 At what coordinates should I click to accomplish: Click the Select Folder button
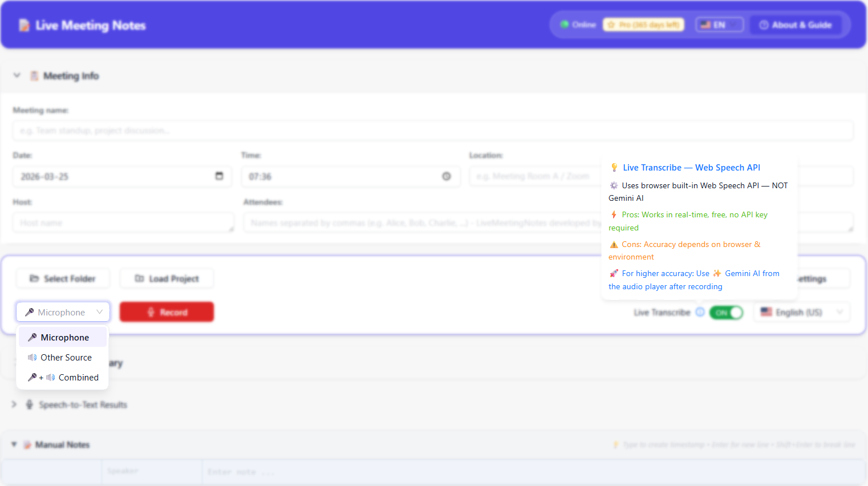click(63, 278)
